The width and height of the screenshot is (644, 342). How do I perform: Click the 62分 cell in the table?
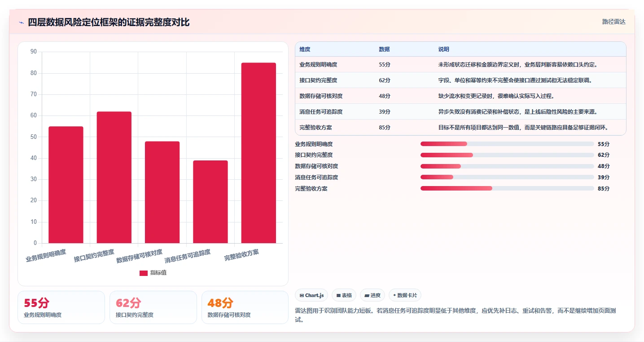385,80
